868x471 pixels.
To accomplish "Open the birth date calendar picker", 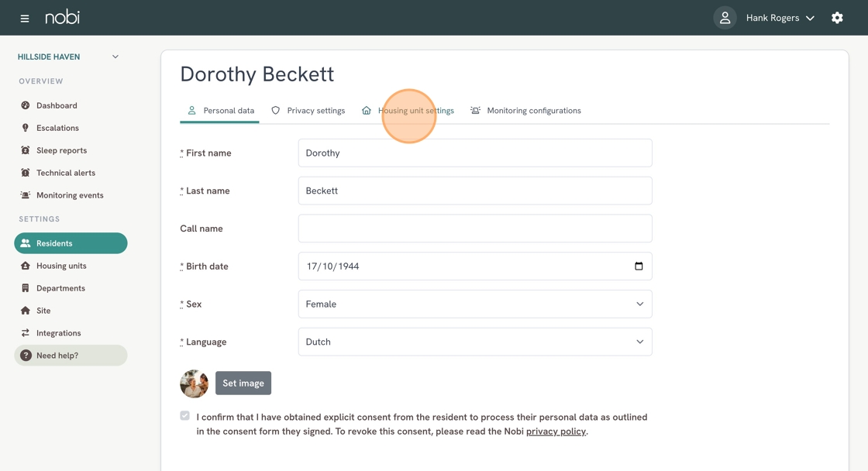I will 639,266.
